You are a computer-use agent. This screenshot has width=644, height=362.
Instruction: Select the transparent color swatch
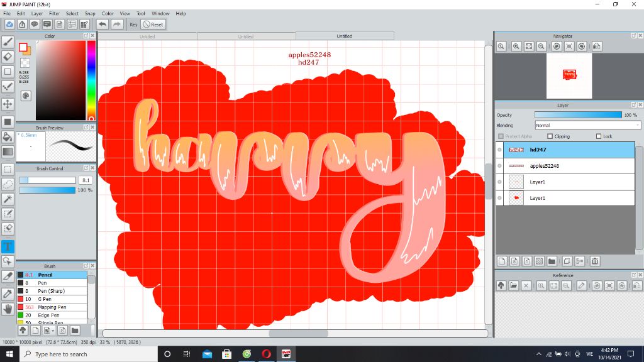(25, 63)
